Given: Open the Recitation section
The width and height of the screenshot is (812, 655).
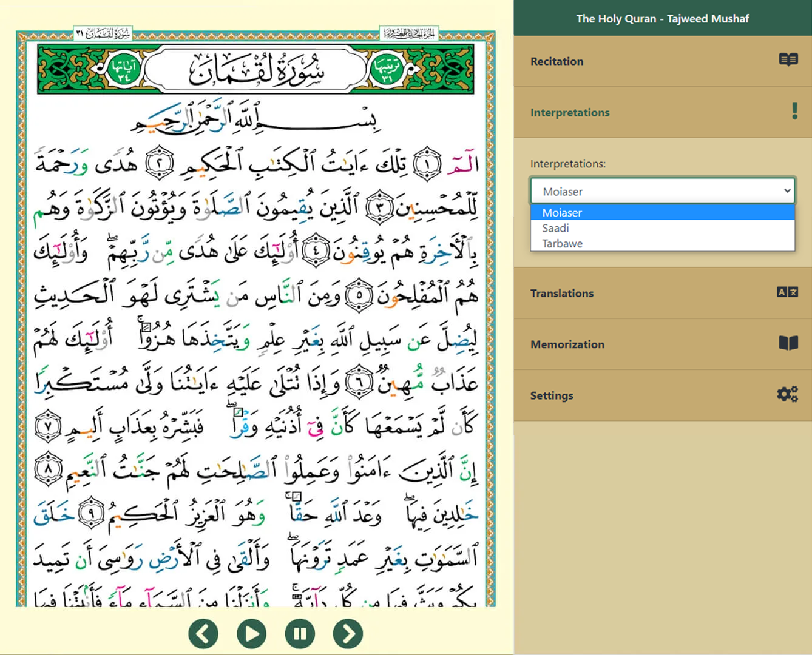Looking at the screenshot, I should point(663,61).
